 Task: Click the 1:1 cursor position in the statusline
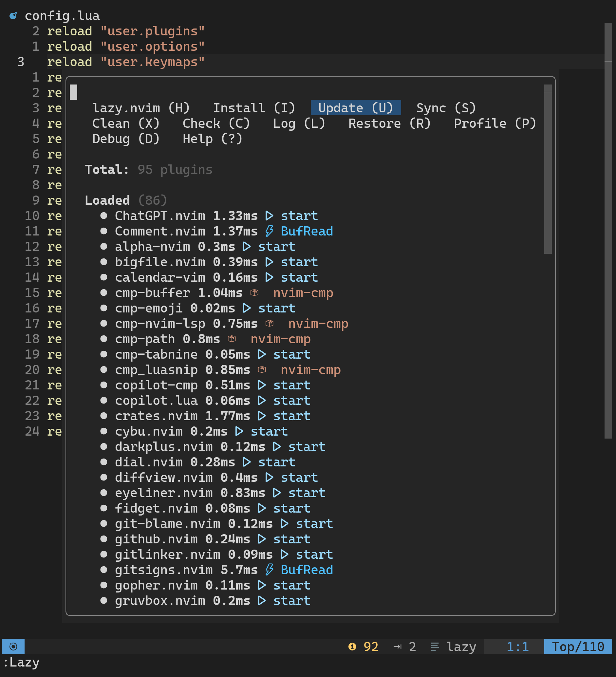(517, 647)
